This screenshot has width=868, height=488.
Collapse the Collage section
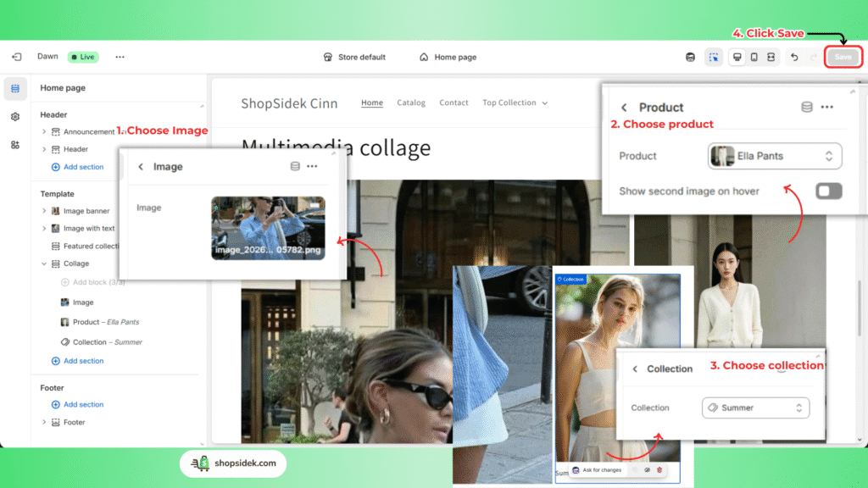tap(44, 263)
